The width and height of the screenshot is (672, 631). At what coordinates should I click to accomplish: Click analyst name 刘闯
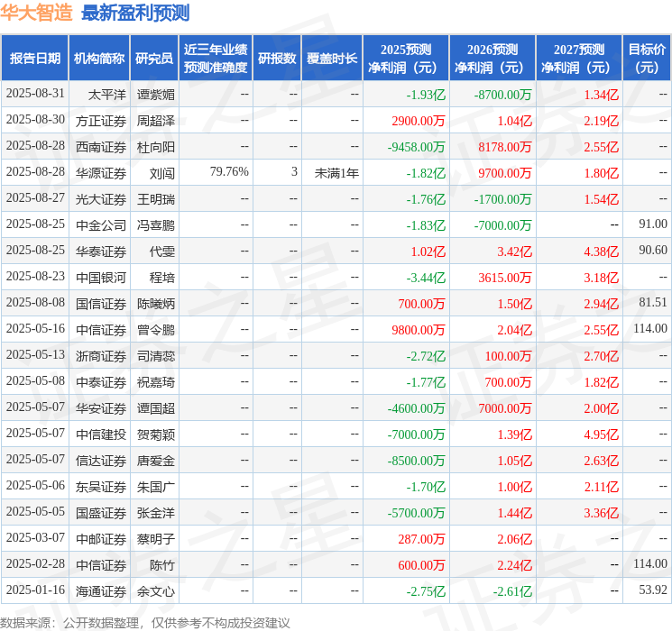click(x=162, y=173)
